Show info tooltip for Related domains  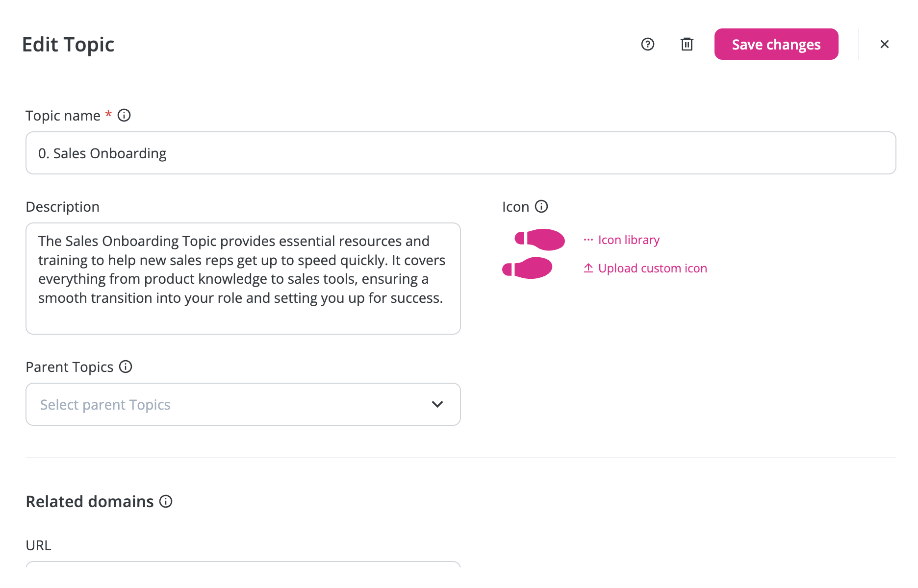point(166,501)
